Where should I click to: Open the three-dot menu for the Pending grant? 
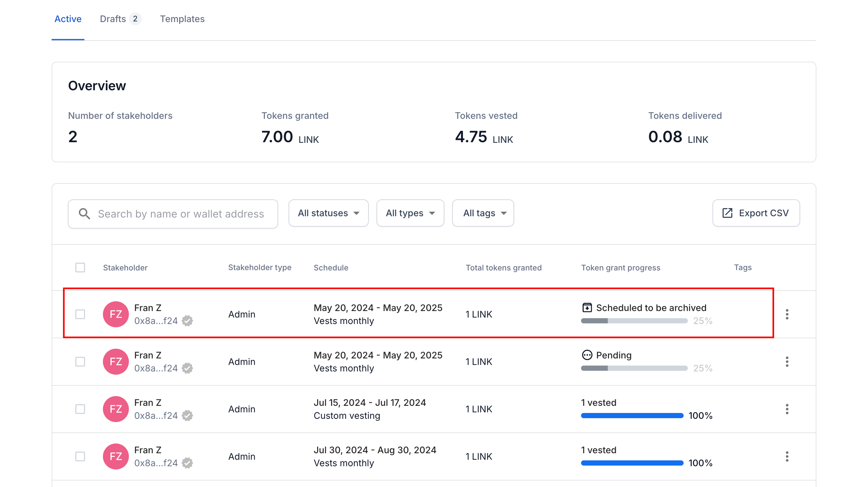(787, 362)
